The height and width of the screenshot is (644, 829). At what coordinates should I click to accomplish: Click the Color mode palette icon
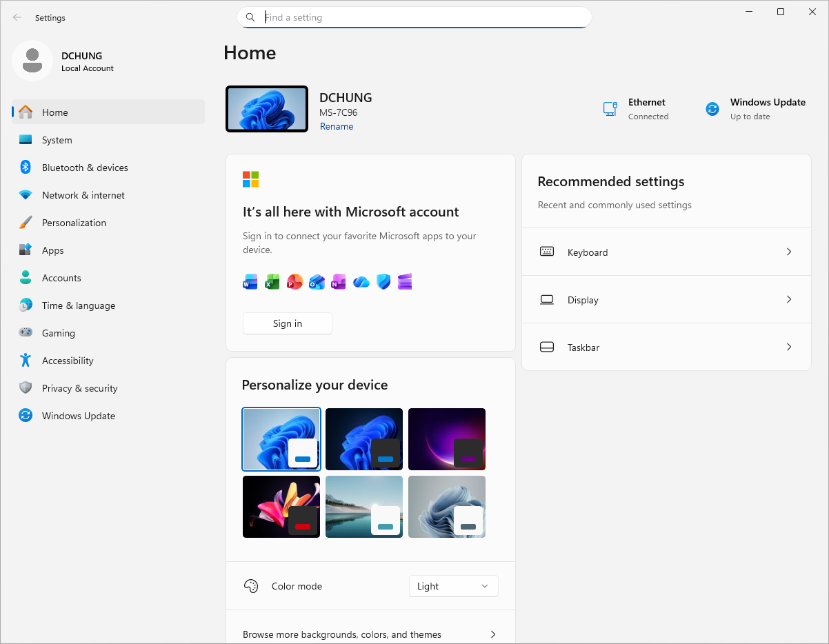pyautogui.click(x=251, y=586)
